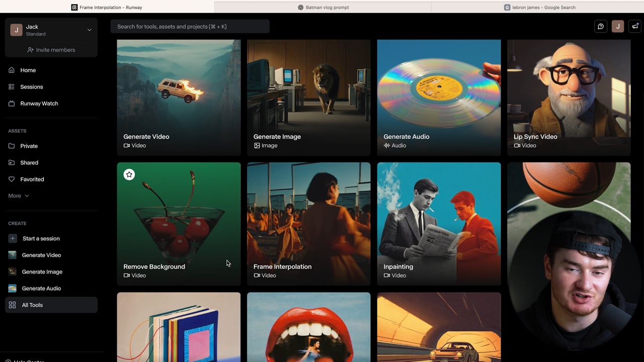
Task: Open Favorited assets heart icon
Action: pyautogui.click(x=12, y=179)
